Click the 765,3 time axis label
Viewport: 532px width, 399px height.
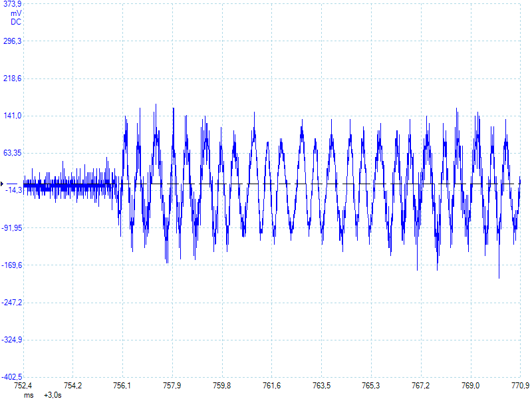(371, 386)
